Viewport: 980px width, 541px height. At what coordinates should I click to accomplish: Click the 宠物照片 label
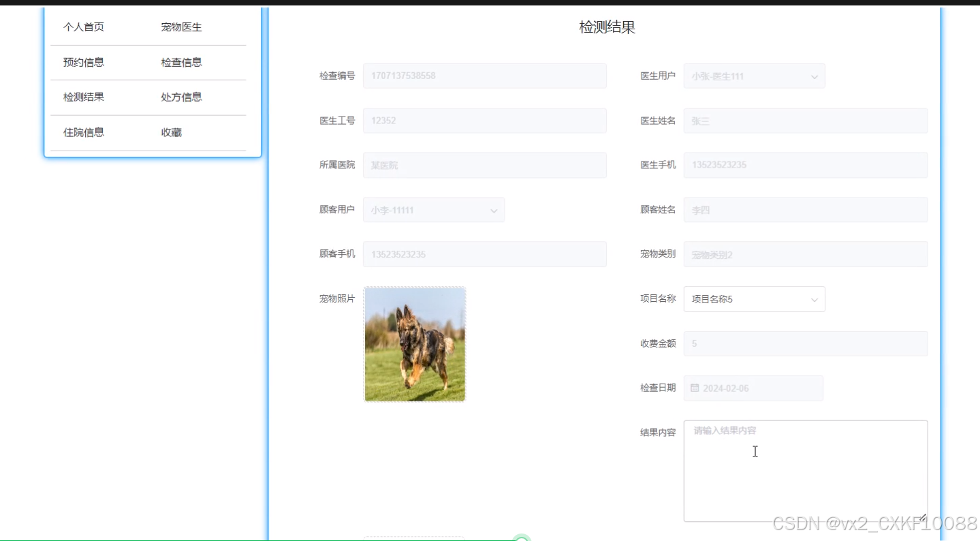click(337, 298)
